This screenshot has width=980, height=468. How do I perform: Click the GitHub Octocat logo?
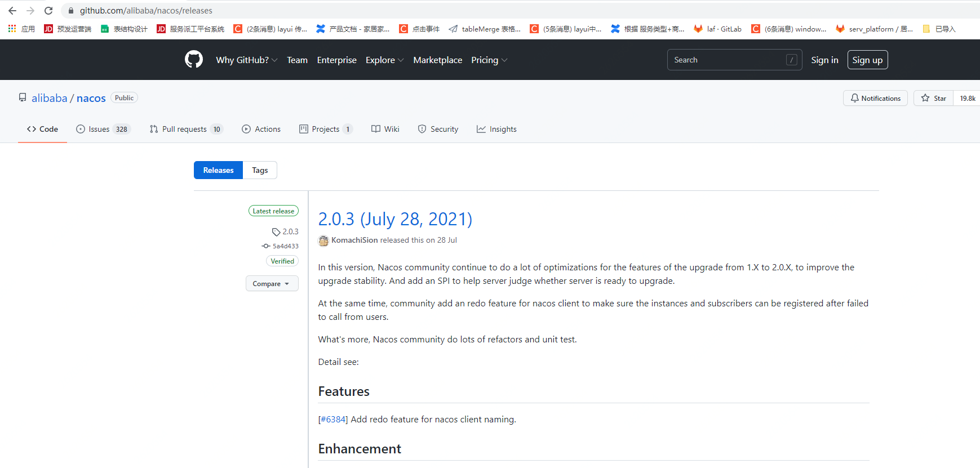tap(194, 59)
